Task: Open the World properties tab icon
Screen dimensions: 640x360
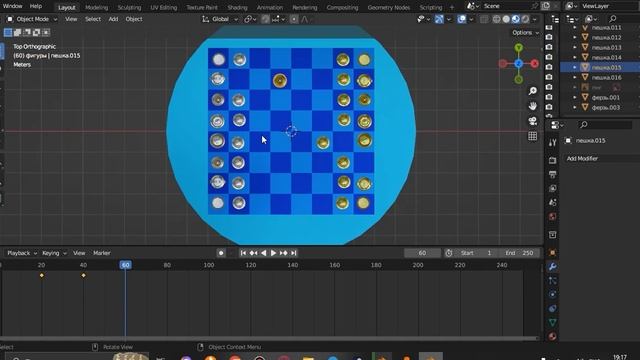Action: coord(552,216)
